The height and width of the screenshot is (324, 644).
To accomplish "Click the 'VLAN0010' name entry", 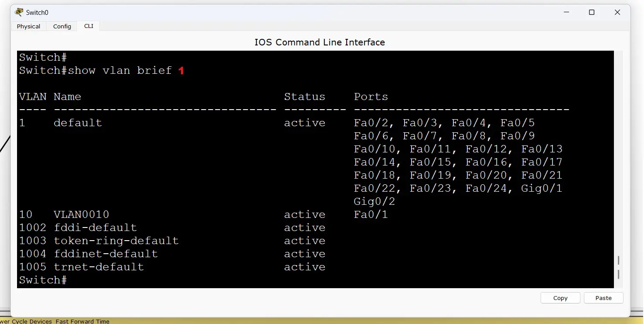I will (x=81, y=214).
